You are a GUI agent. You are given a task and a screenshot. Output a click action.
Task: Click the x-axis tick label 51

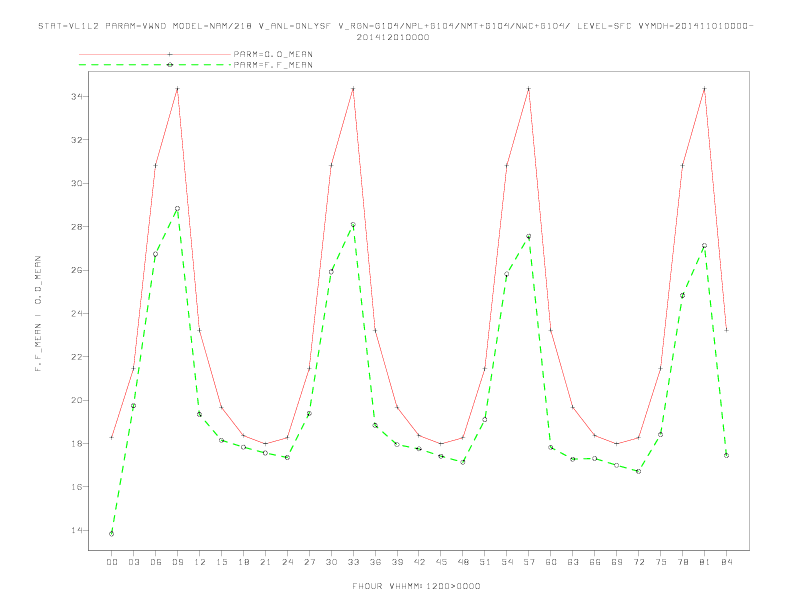tap(485, 562)
